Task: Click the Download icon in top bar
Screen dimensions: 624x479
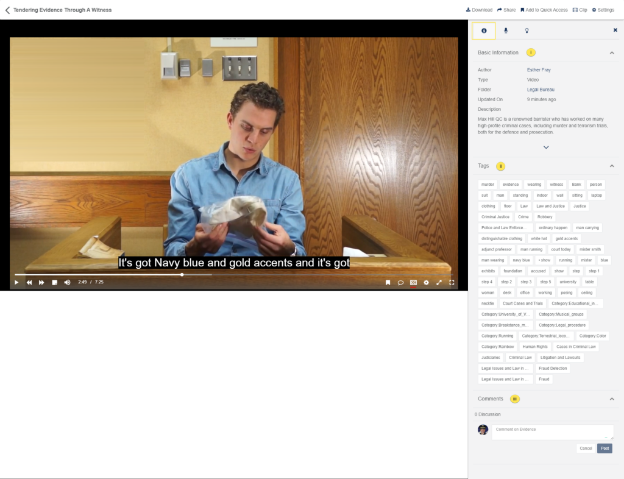Action: [x=479, y=9]
